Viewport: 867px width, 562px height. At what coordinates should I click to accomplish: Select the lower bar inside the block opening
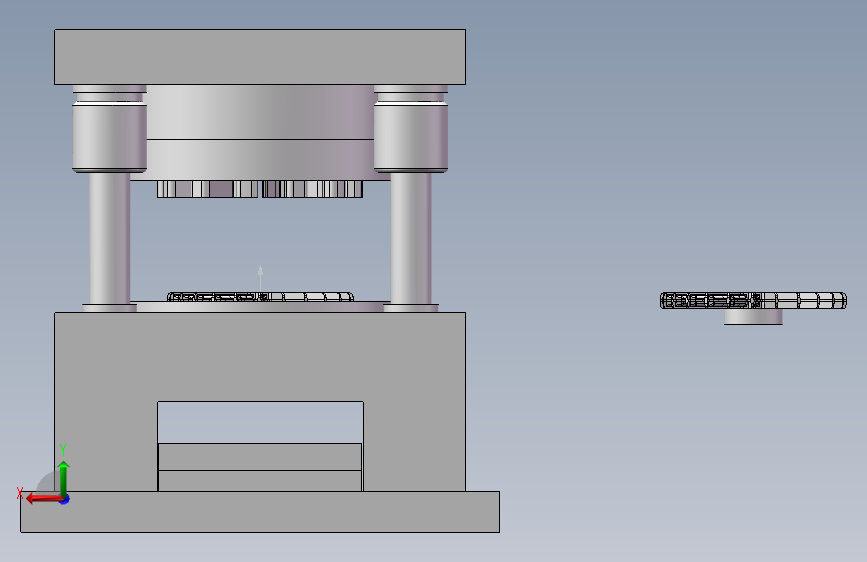click(260, 481)
